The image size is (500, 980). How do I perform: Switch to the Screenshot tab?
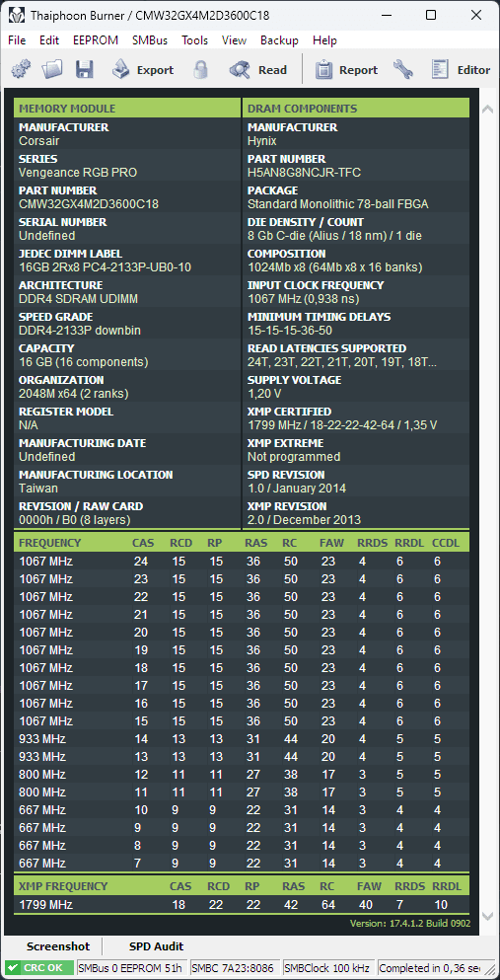pos(58,946)
